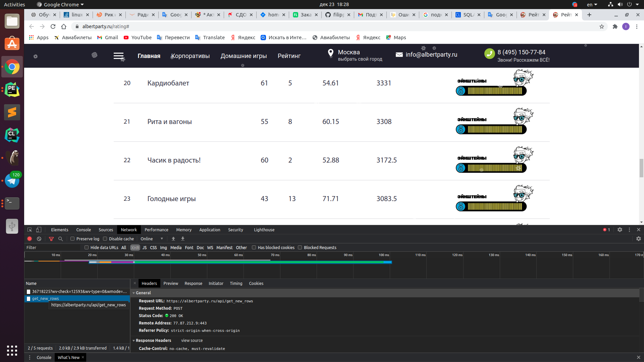Click the error count badge
644x362 pixels.
[x=606, y=230]
